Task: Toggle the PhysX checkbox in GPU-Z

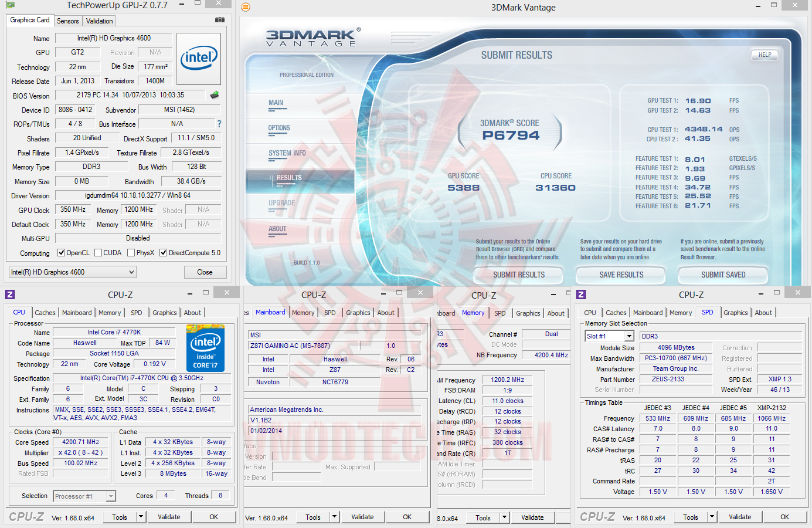Action: click(x=131, y=253)
